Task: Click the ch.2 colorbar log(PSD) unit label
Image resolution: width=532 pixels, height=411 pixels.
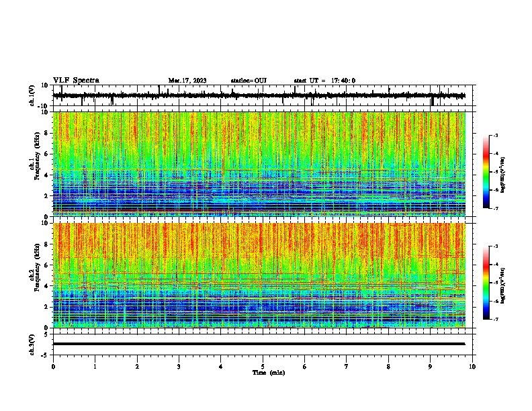Action: pos(502,285)
